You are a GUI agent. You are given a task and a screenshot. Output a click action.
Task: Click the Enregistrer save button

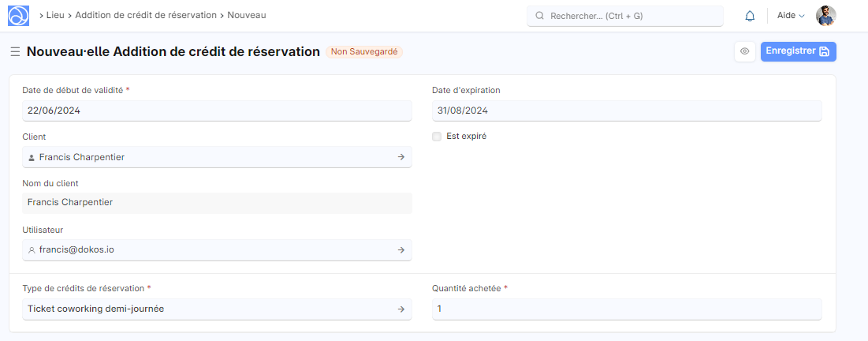click(798, 51)
